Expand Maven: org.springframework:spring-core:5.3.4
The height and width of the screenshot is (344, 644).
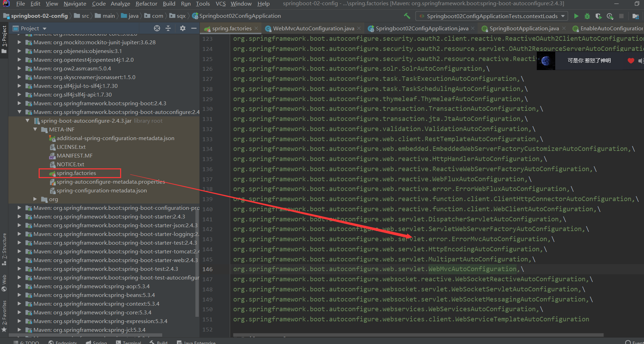point(19,312)
